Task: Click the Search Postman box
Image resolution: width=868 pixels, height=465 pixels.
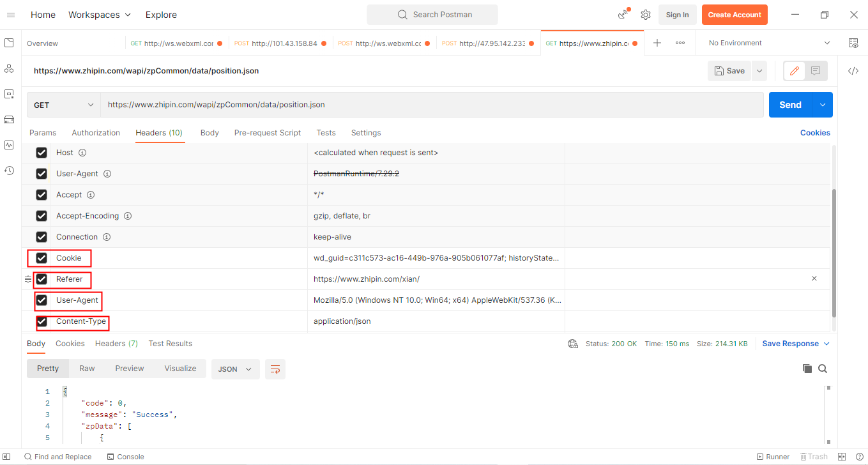Action: [432, 15]
